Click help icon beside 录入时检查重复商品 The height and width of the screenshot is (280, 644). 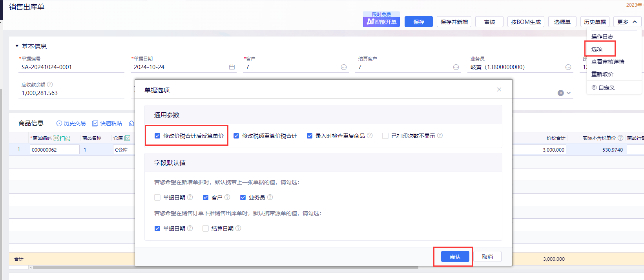pos(370,135)
